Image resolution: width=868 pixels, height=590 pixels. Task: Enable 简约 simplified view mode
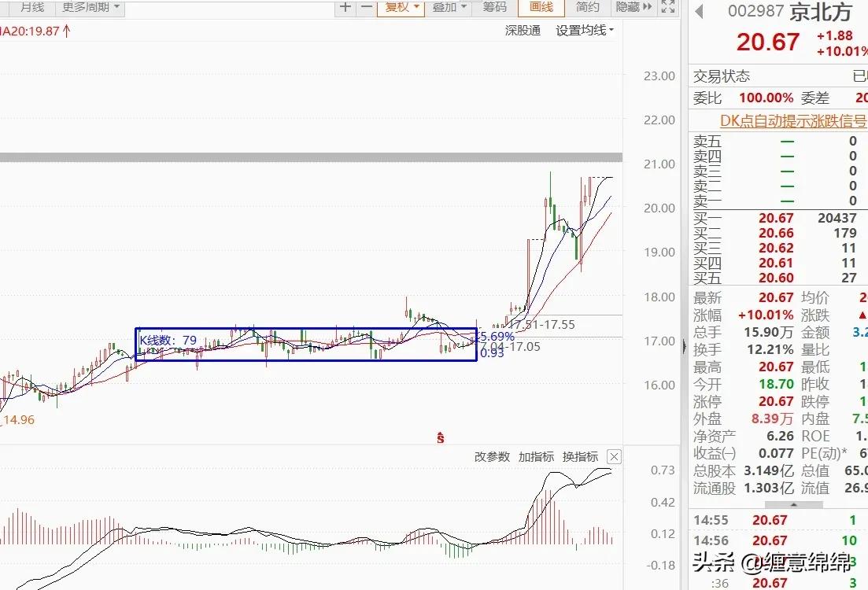click(588, 9)
